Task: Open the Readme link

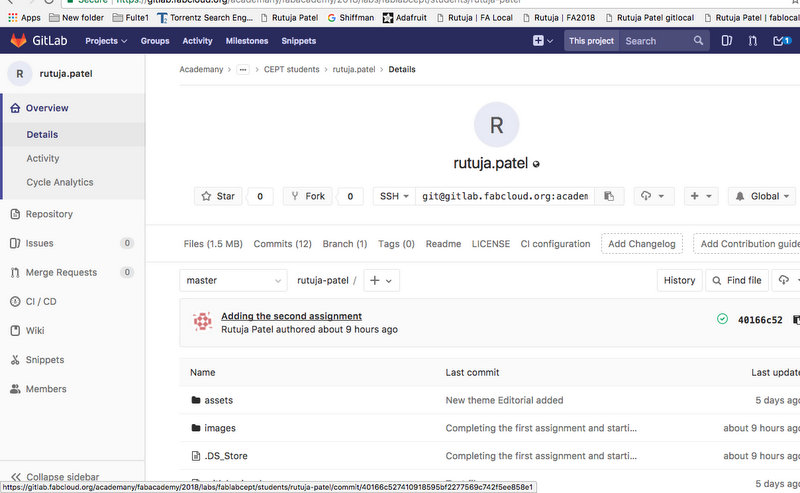Action: pos(443,244)
